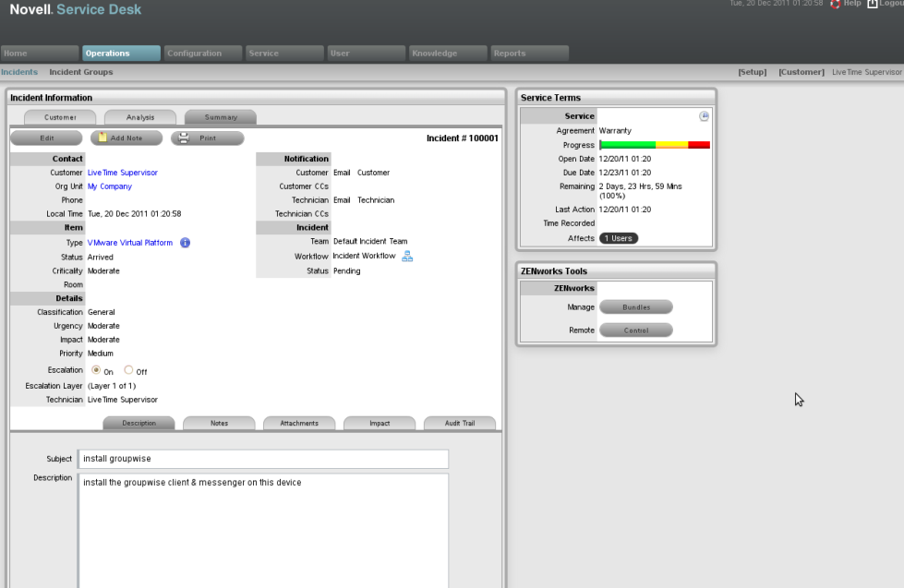Click the SLA Progress color bar
Viewport: 904px width, 588px height.
[655, 145]
